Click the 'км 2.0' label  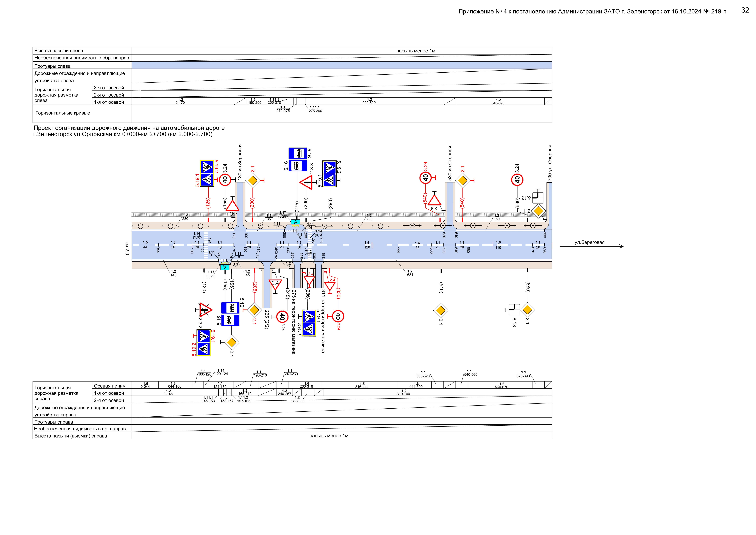click(127, 248)
